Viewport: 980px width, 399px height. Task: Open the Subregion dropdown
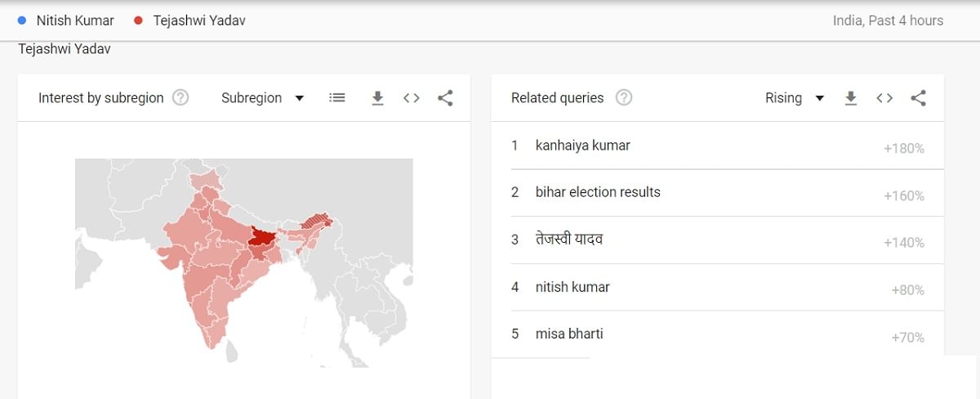pyautogui.click(x=262, y=98)
